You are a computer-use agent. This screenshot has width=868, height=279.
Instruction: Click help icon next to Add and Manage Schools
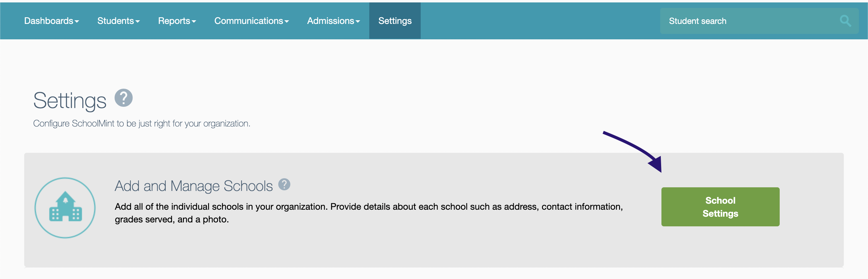coord(284,184)
